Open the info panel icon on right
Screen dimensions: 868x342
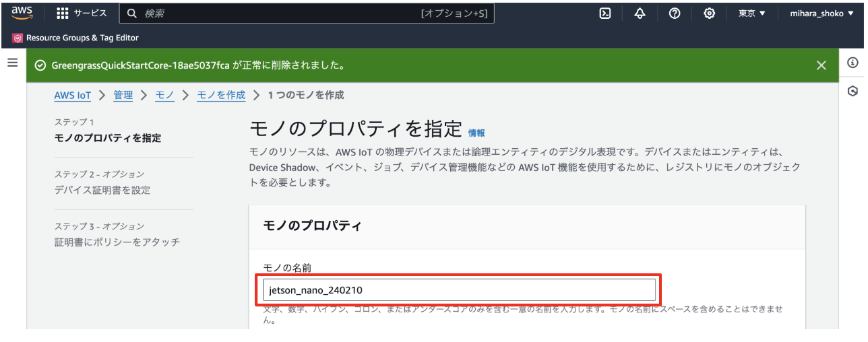coord(852,63)
